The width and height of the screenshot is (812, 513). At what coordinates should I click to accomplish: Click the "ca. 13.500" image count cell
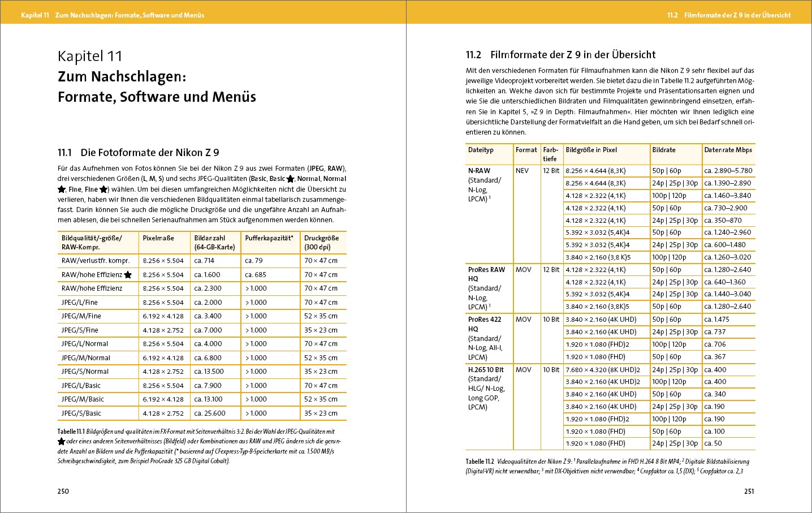209,372
